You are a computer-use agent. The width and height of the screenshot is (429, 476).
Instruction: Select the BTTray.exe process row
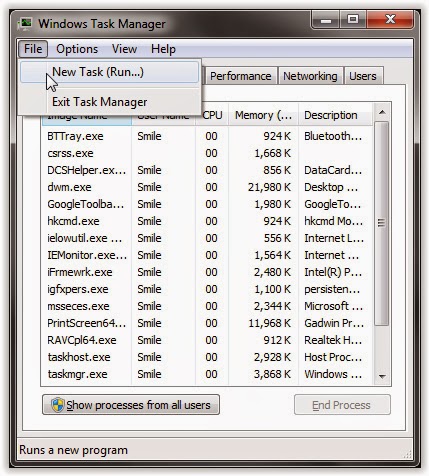pyautogui.click(x=207, y=136)
